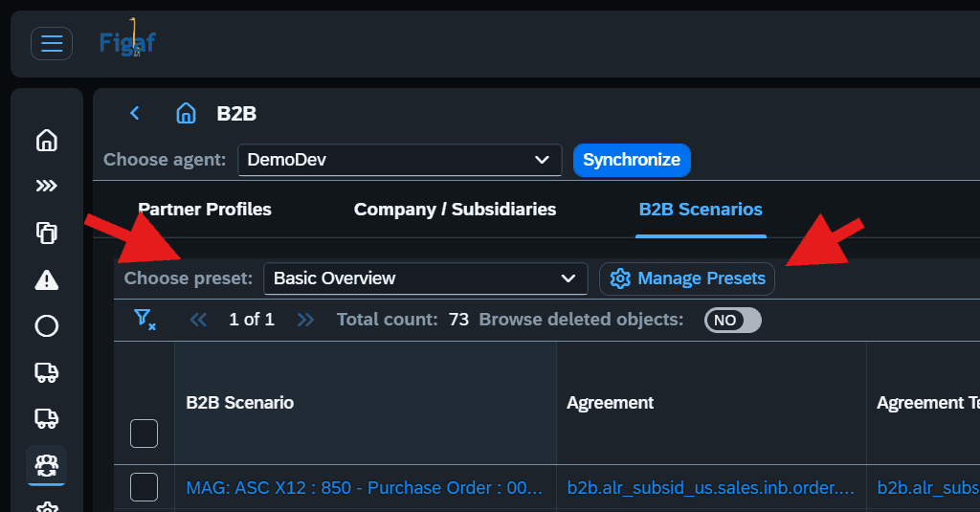Select the B2B partners people icon
The image size is (980, 512).
coord(47,465)
